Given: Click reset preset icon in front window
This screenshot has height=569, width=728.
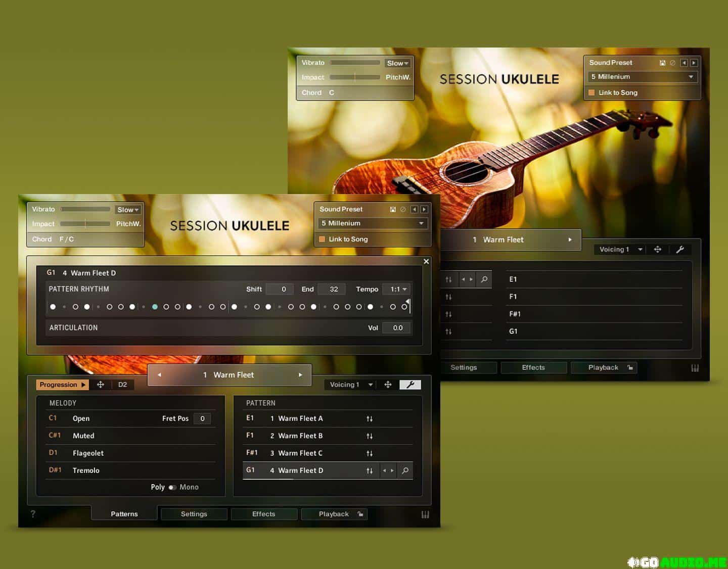Looking at the screenshot, I should point(403,209).
